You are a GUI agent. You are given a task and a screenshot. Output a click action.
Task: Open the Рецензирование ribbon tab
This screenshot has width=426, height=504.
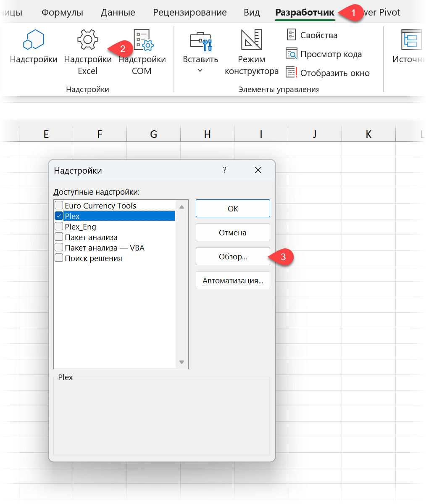[189, 13]
